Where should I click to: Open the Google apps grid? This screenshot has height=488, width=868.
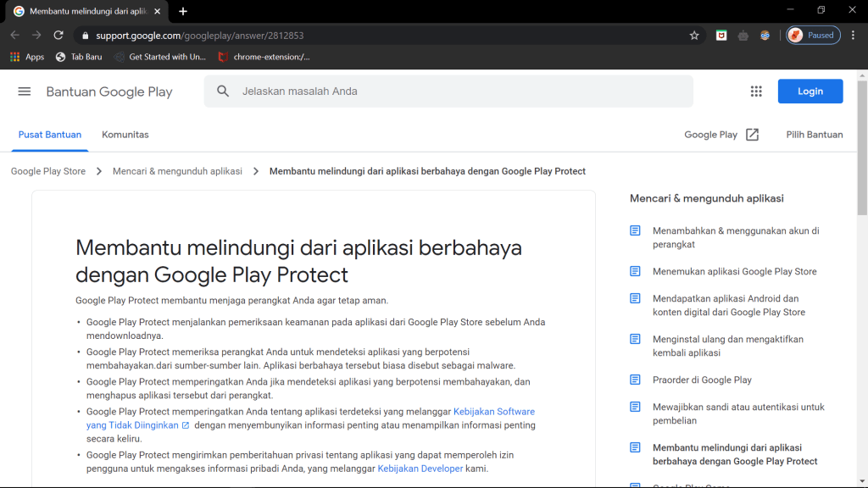(x=756, y=91)
